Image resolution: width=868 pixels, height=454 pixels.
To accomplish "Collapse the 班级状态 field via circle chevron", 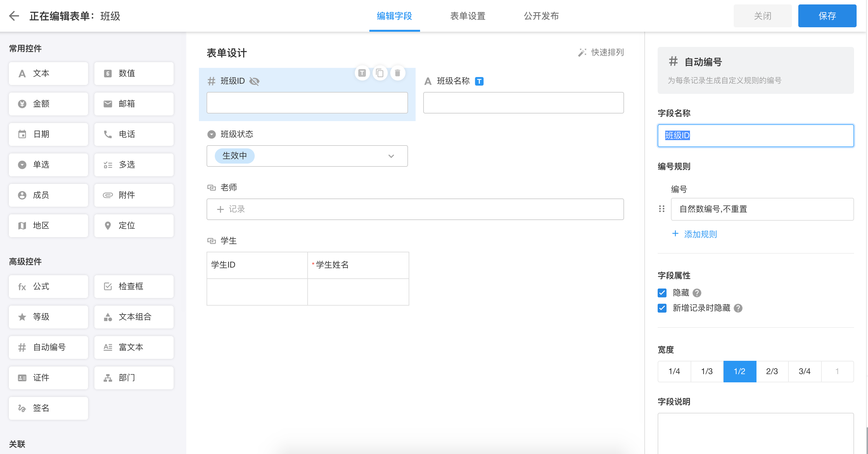I will tap(212, 134).
